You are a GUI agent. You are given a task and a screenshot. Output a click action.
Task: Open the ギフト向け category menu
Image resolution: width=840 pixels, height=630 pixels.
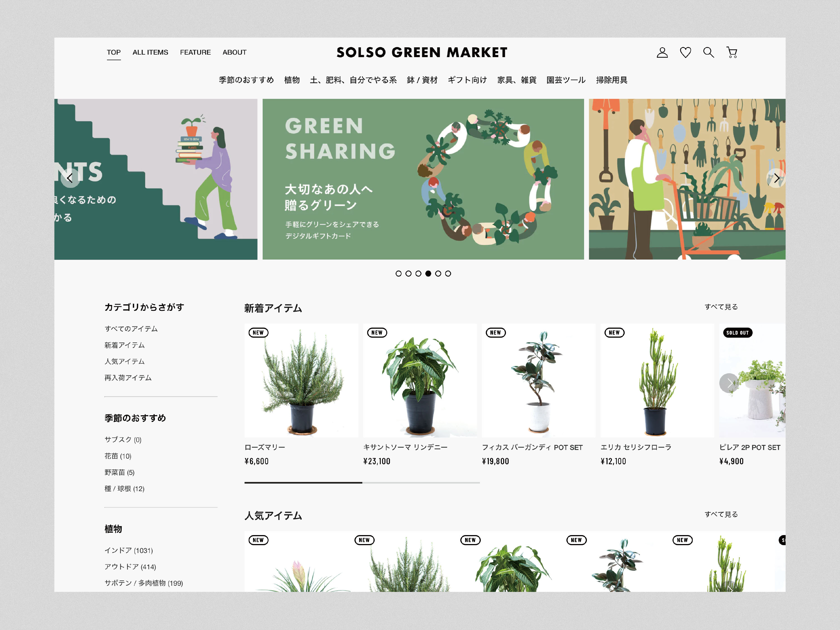coord(467,80)
